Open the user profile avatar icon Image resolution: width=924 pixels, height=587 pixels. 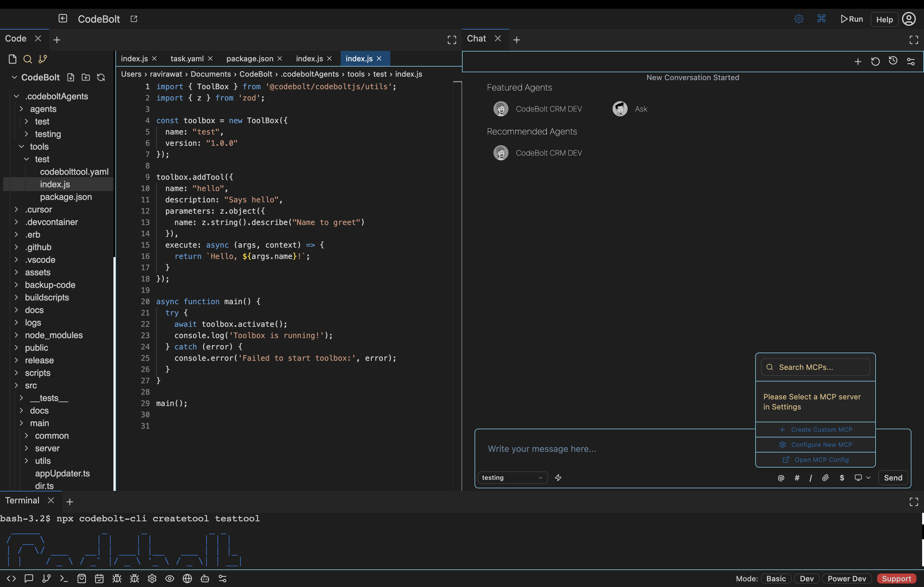click(909, 19)
